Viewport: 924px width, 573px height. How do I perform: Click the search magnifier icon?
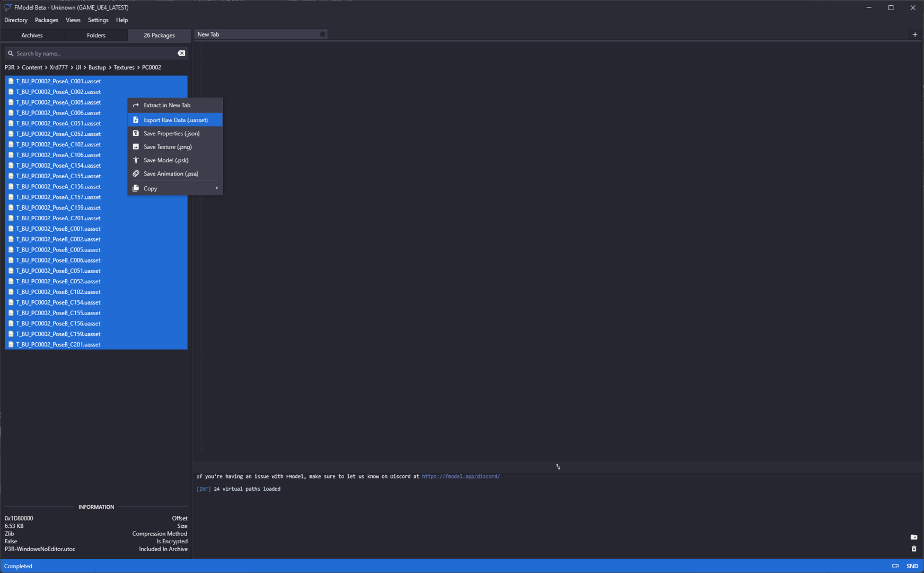pos(11,54)
